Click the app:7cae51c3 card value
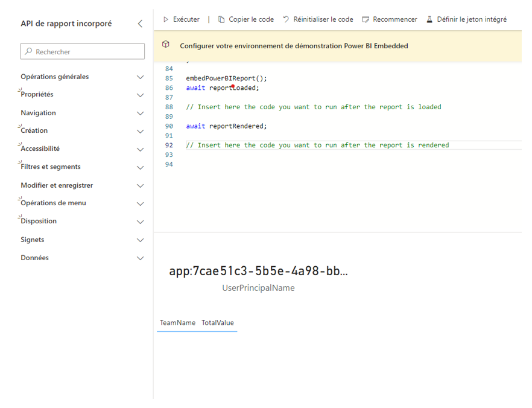Screen dimensions: 532x408 [x=258, y=271]
